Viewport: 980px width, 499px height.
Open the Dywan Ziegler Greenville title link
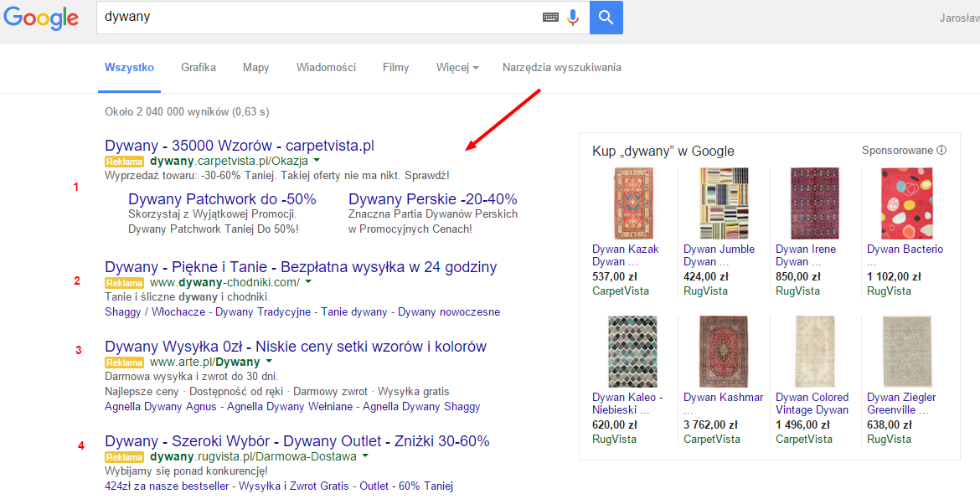(x=901, y=404)
